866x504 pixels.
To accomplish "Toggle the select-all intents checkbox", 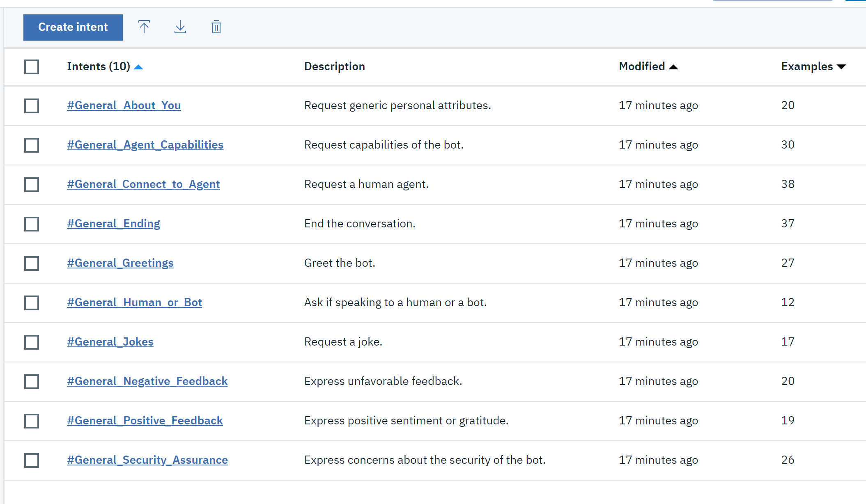I will pos(32,66).
